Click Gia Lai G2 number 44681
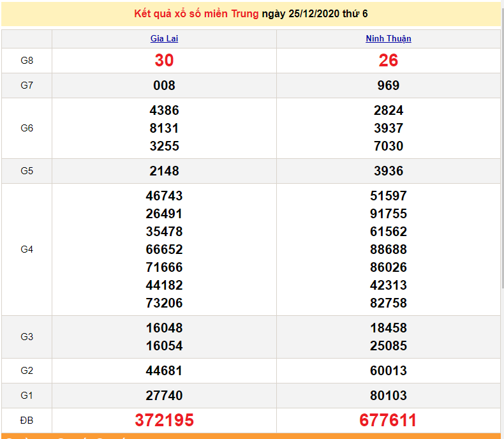504x439 pixels. tap(164, 371)
